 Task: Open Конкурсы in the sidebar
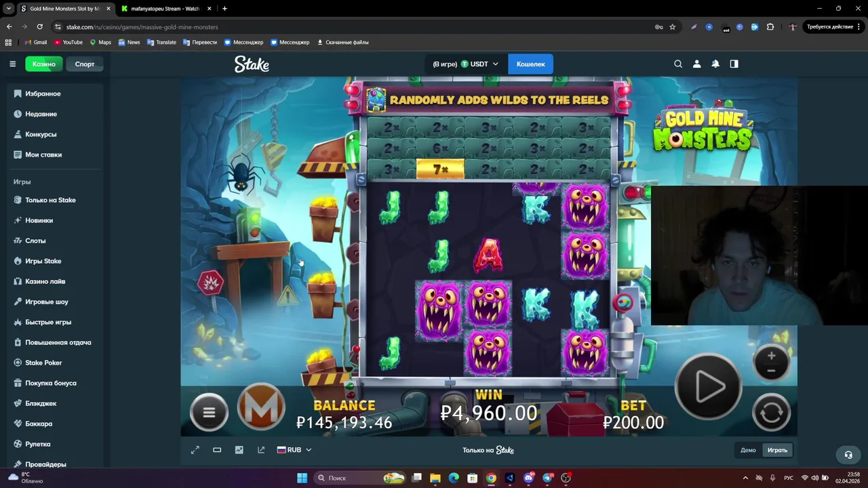[54, 134]
